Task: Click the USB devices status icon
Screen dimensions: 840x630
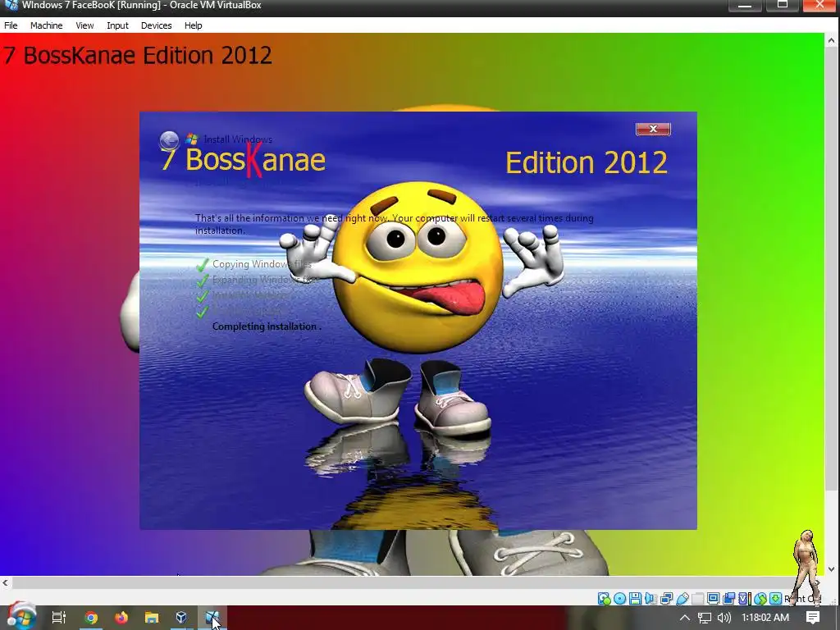Action: (x=682, y=598)
